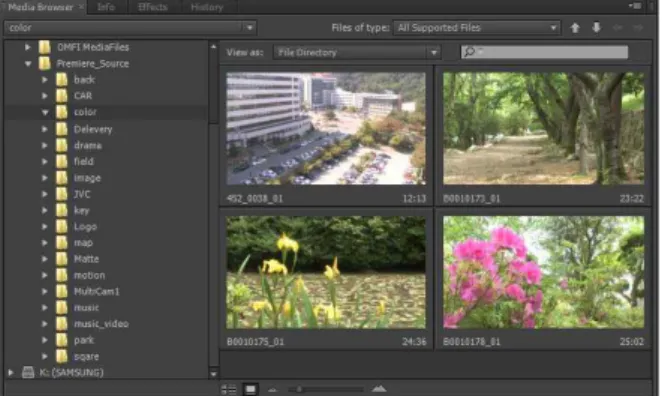Switch to thumbnail view icon
Image resolution: width=662 pixels, height=396 pixels.
[251, 389]
